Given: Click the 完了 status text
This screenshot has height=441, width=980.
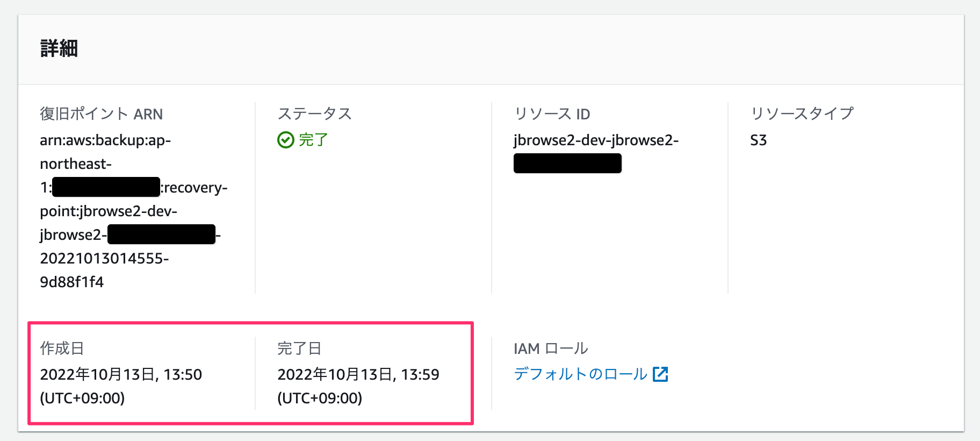Looking at the screenshot, I should click(313, 140).
